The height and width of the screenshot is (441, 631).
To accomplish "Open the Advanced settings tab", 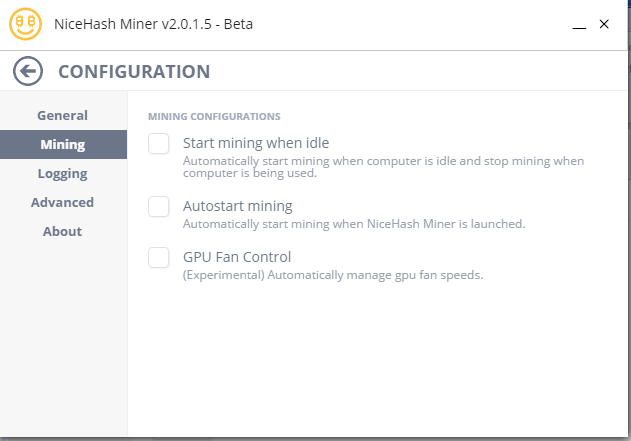I will point(62,202).
